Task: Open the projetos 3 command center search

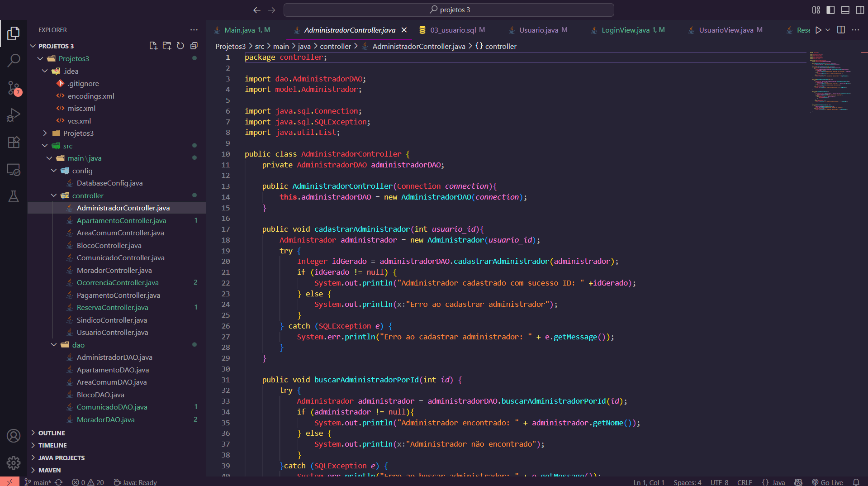Action: click(x=449, y=10)
